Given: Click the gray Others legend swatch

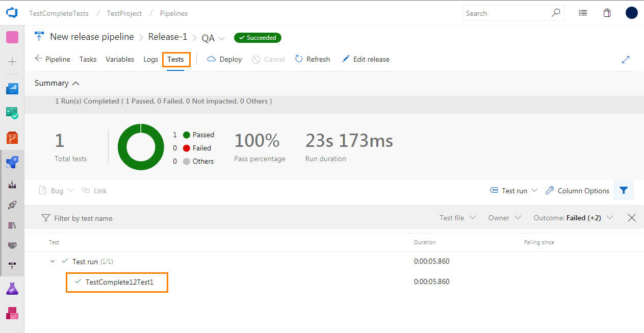Looking at the screenshot, I should coord(187,161).
